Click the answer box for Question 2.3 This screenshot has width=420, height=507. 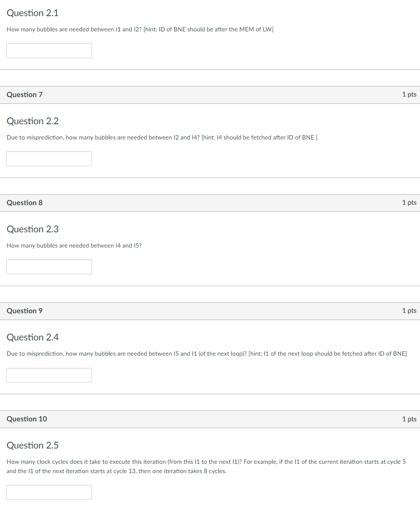pos(49,267)
